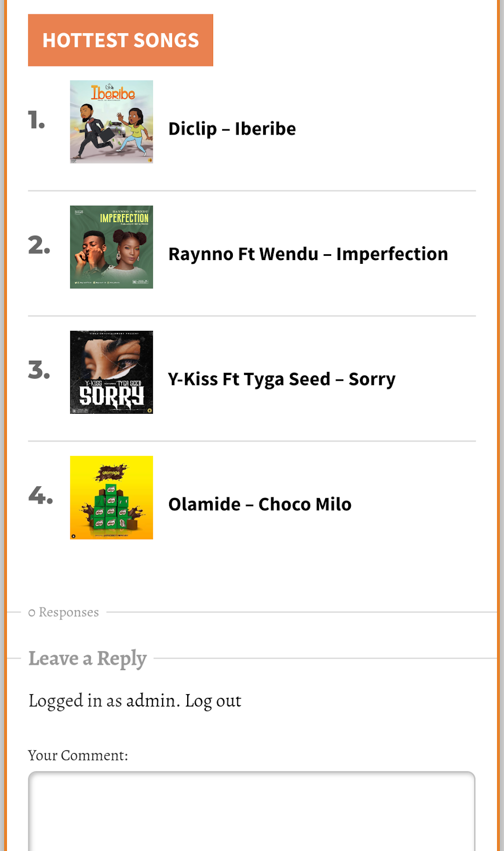Open Y-Kiss Ft Tyga Seed – Sorry
Image resolution: width=504 pixels, height=851 pixels.
282,379
